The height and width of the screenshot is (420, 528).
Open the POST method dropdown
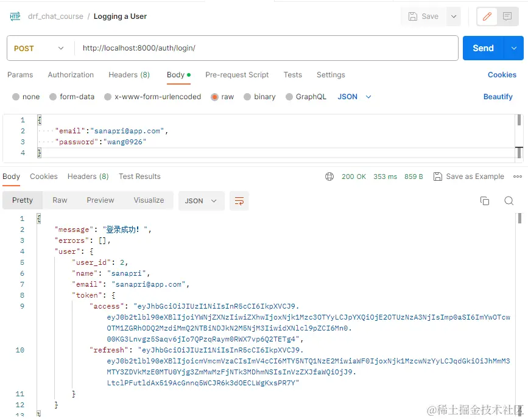39,47
